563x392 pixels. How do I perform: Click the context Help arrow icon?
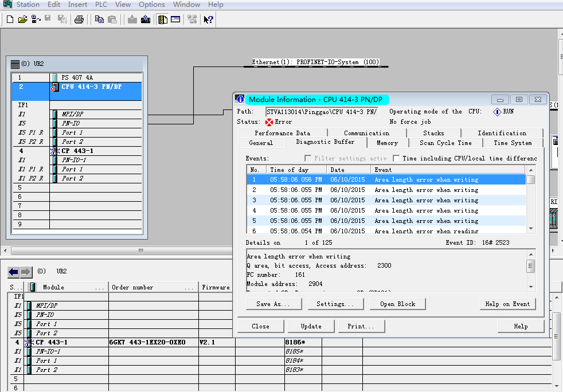coord(209,19)
